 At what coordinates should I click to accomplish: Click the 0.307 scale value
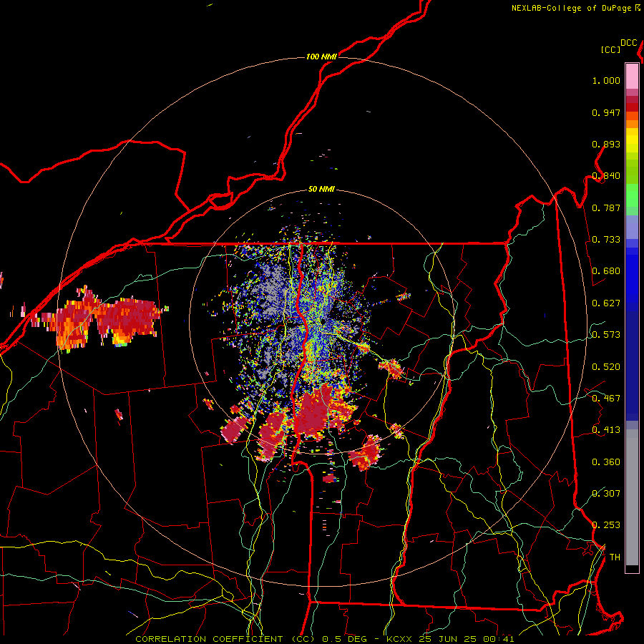point(606,493)
